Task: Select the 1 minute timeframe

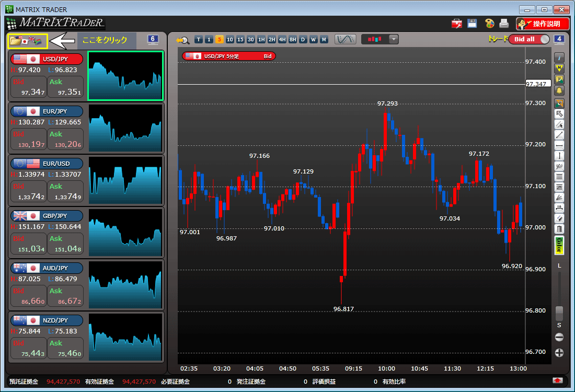Action: coord(209,40)
